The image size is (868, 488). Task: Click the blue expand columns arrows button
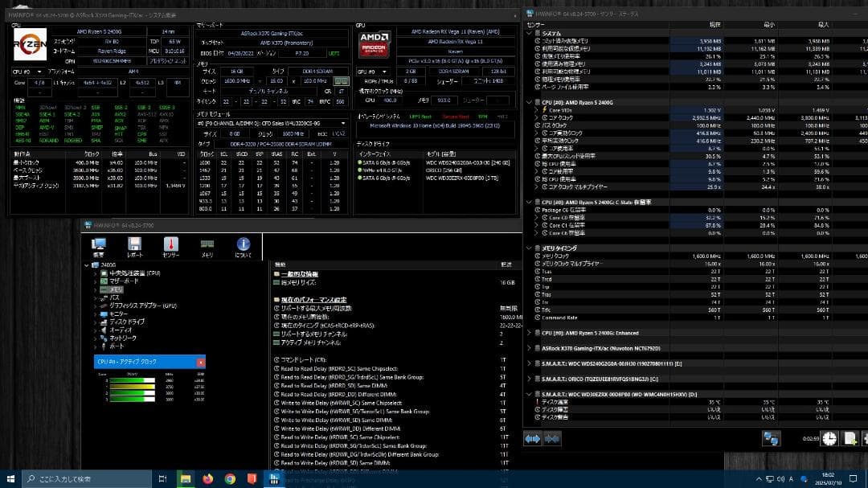coord(533,438)
